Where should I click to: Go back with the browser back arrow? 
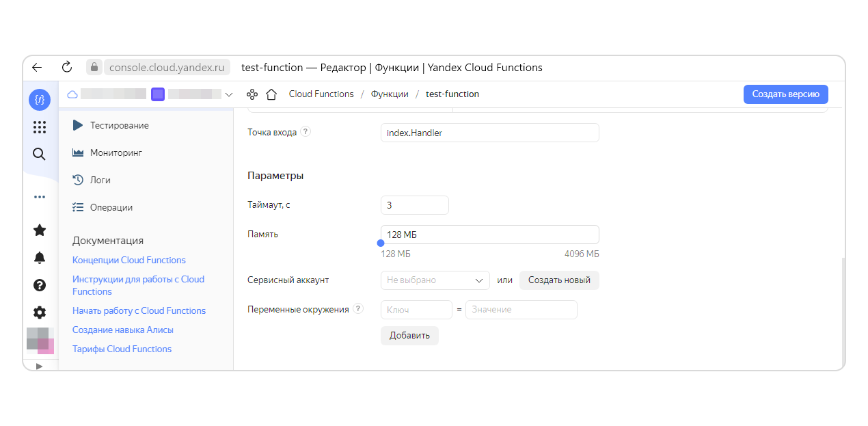[x=37, y=68]
